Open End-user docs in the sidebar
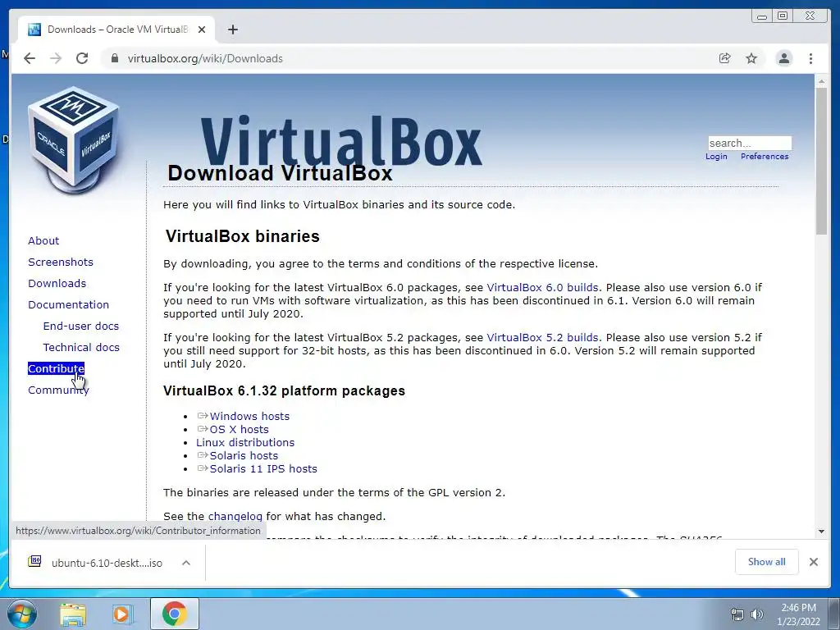 (x=81, y=326)
